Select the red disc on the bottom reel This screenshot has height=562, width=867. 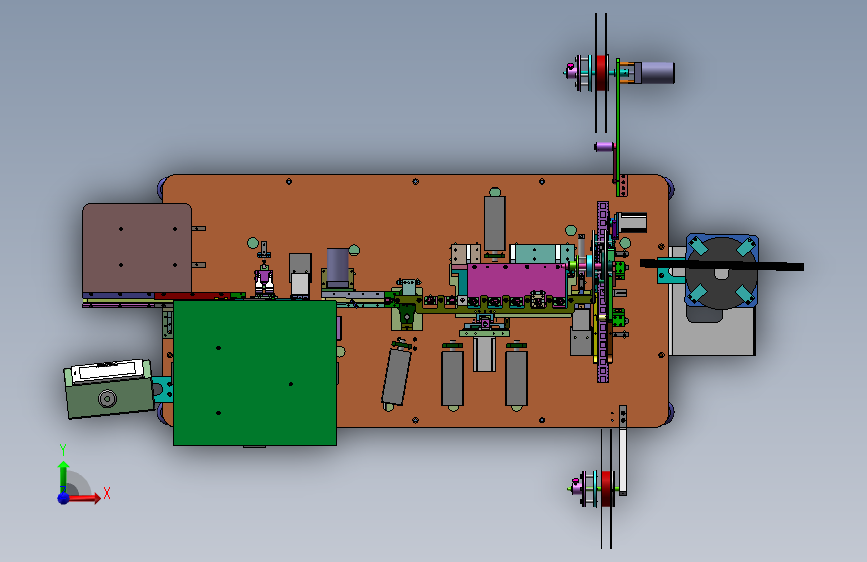[607, 488]
